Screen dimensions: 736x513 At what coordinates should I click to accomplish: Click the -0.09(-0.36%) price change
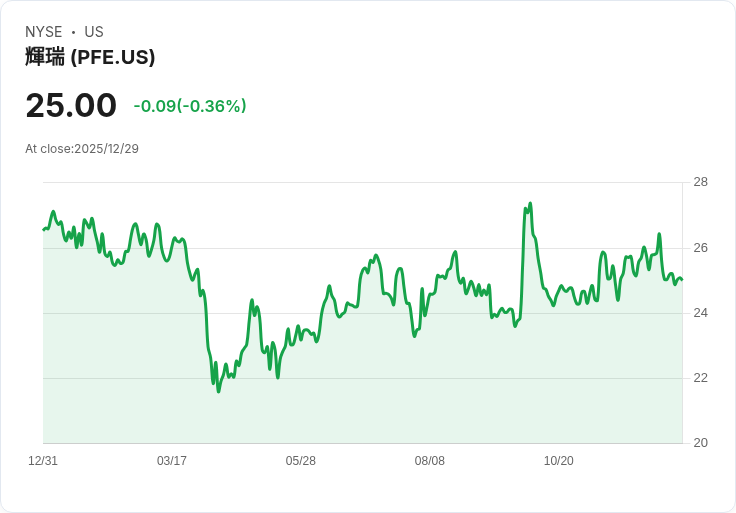[190, 106]
